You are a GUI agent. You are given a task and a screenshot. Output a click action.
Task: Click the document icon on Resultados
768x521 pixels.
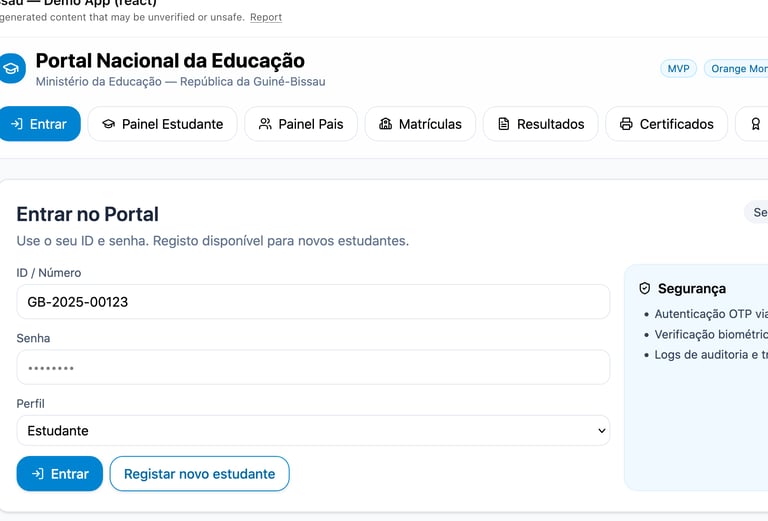click(504, 124)
